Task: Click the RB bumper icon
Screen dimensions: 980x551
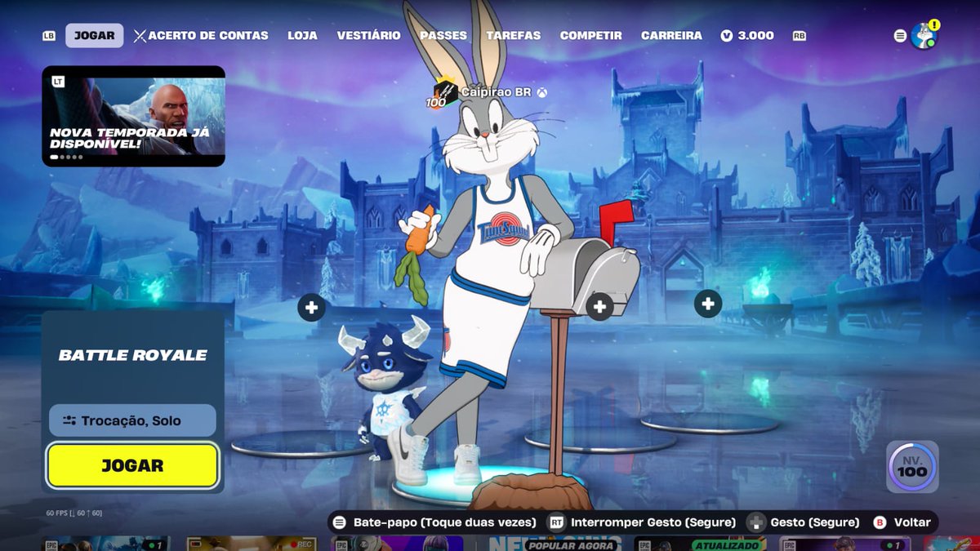Action: tap(799, 36)
